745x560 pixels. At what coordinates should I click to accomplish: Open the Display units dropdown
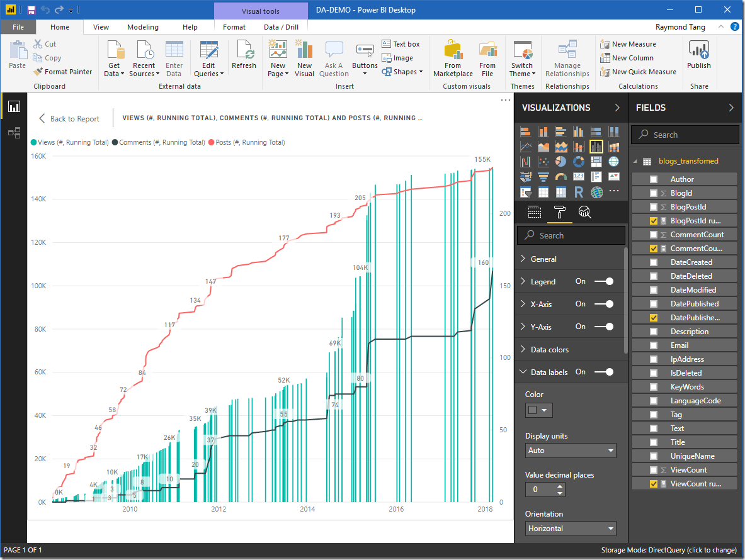(571, 451)
